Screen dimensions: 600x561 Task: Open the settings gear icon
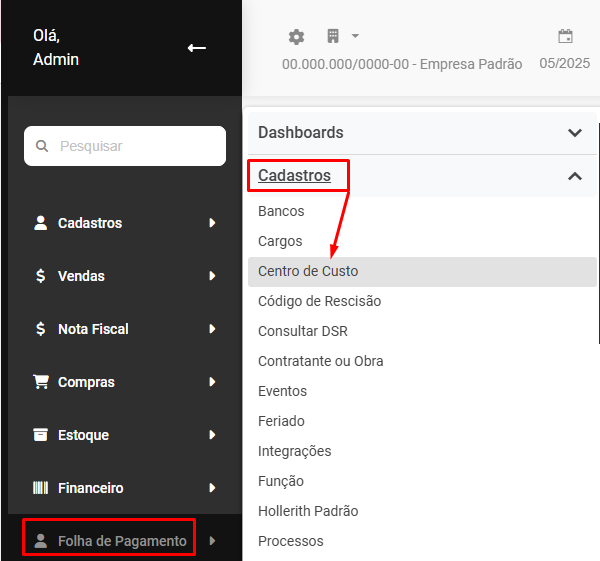point(296,37)
